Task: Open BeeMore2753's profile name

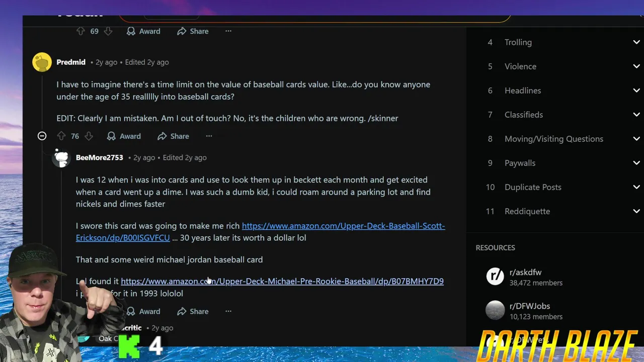Action: pos(99,158)
